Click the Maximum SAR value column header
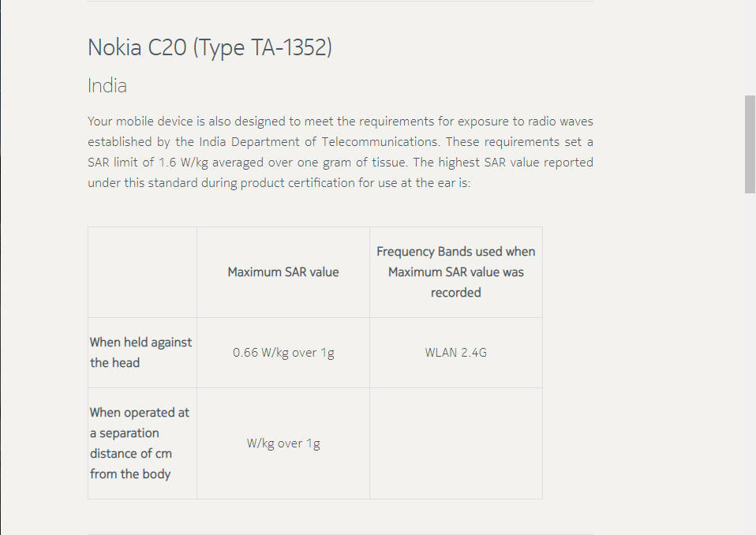756x535 pixels. click(283, 272)
